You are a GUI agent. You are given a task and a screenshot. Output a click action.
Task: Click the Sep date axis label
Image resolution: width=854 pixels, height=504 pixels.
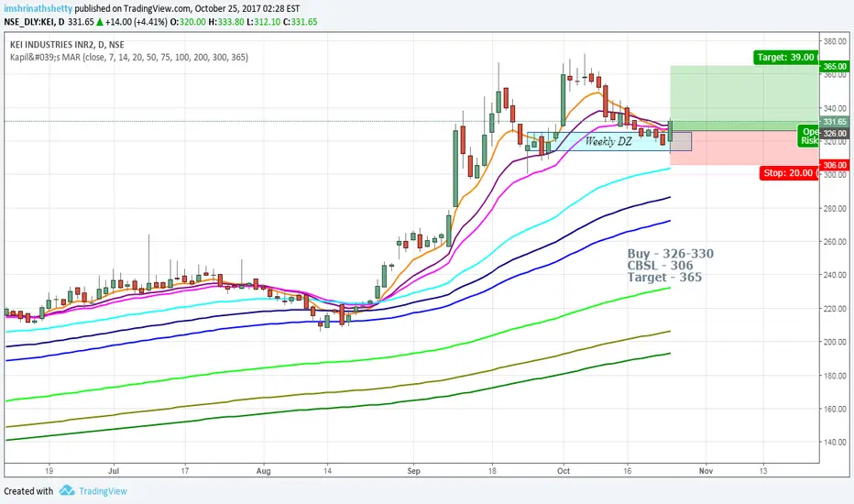pos(413,471)
